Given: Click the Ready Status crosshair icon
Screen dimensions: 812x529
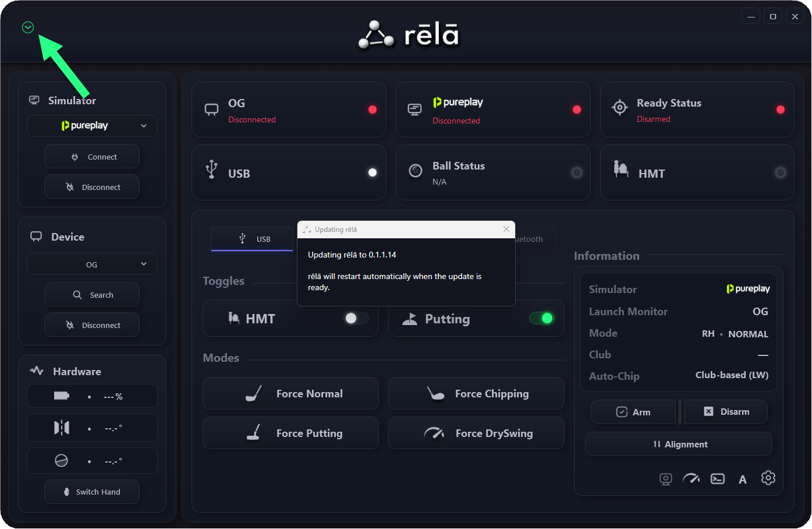Looking at the screenshot, I should [x=620, y=107].
